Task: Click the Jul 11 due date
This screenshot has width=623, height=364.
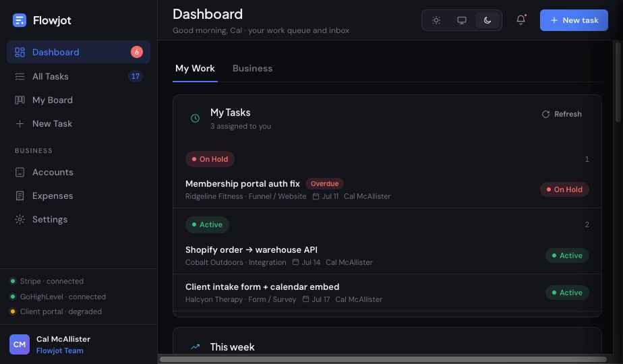Action: click(326, 196)
